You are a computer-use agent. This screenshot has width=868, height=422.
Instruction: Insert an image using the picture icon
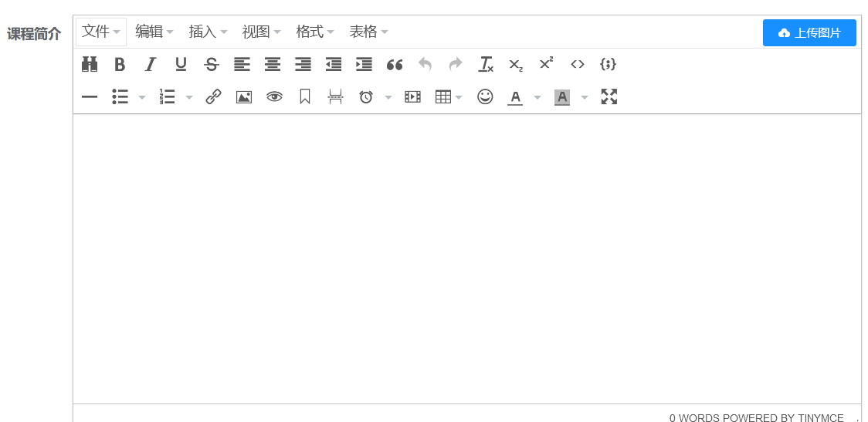coord(244,97)
